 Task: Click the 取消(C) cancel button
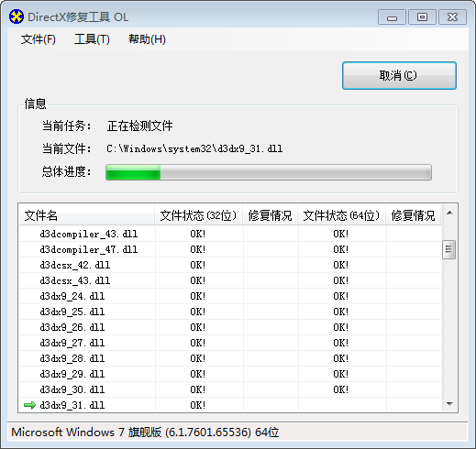(x=399, y=76)
